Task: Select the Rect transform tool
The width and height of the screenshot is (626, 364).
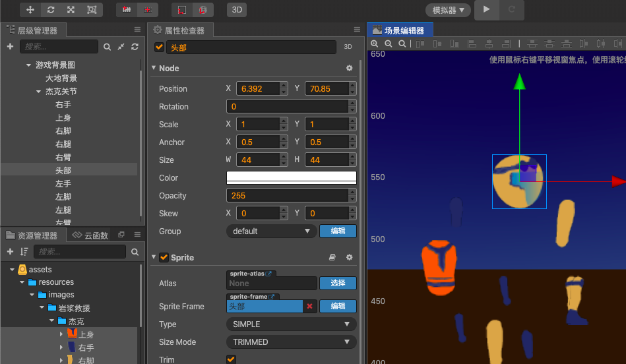Action: pos(92,10)
